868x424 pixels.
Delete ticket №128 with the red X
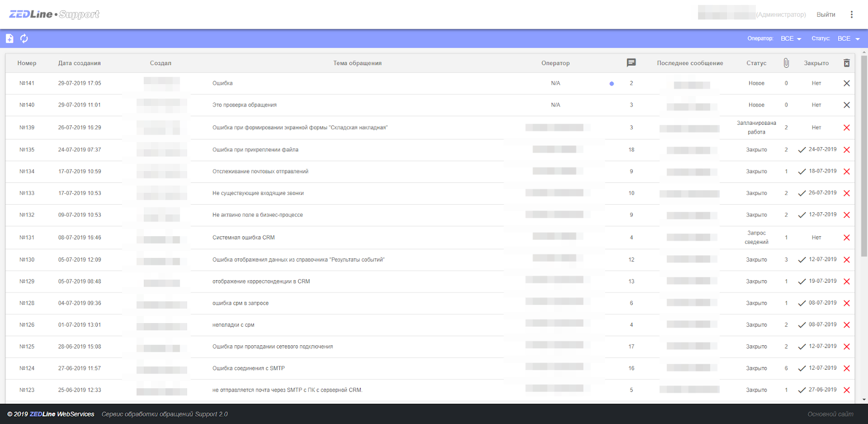(846, 303)
